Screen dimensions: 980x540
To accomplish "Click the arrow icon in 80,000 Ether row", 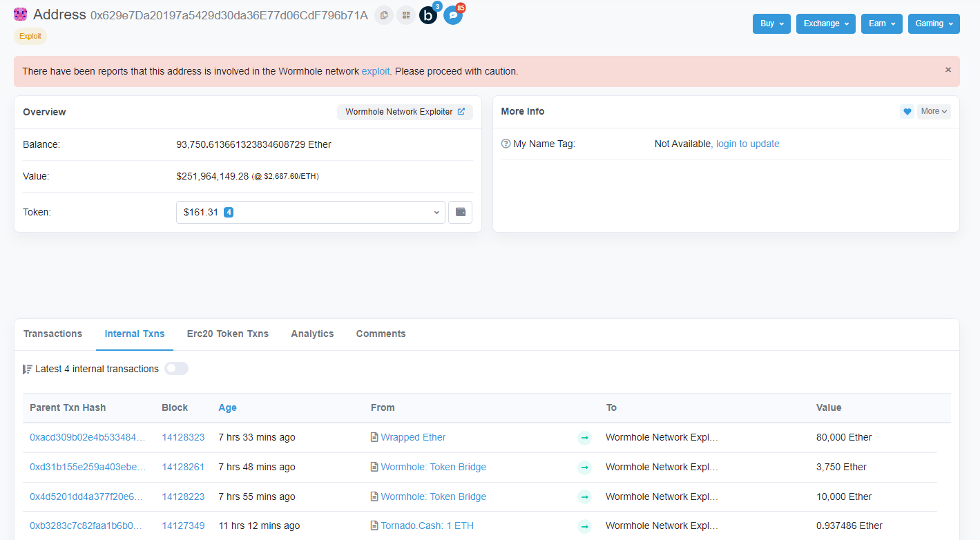I will (x=584, y=438).
